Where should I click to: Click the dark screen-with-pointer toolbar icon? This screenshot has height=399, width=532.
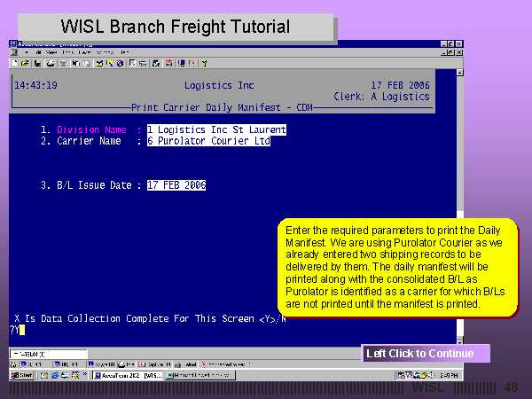point(156,63)
